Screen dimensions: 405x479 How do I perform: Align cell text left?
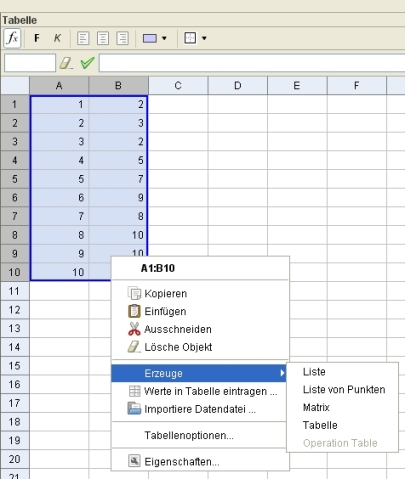coord(83,38)
